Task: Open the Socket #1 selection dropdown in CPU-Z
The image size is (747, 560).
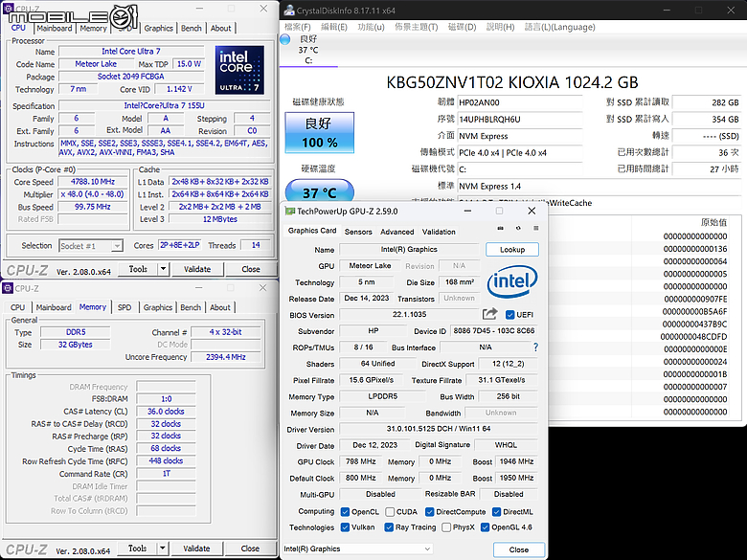Action: pos(91,246)
